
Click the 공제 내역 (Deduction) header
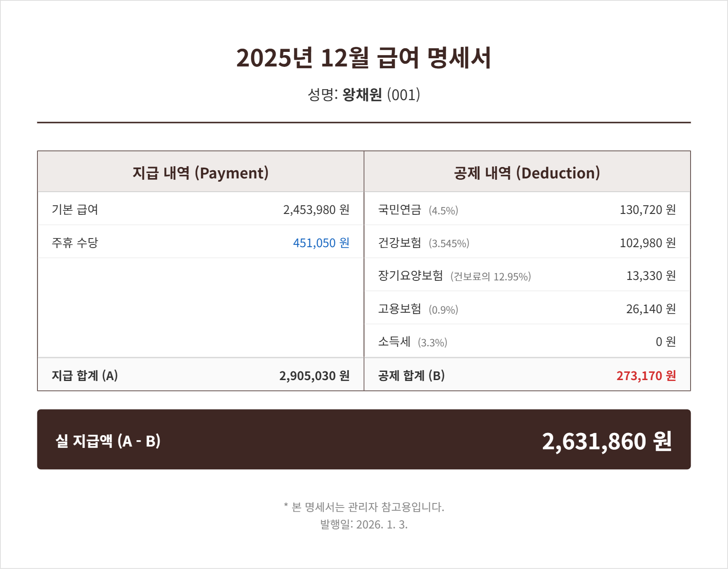(x=527, y=173)
